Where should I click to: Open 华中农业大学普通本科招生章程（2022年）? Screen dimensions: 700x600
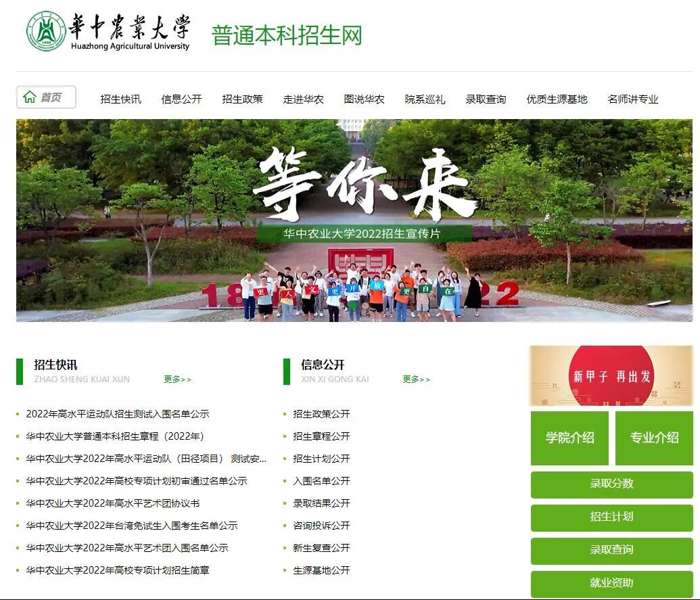pyautogui.click(x=115, y=436)
